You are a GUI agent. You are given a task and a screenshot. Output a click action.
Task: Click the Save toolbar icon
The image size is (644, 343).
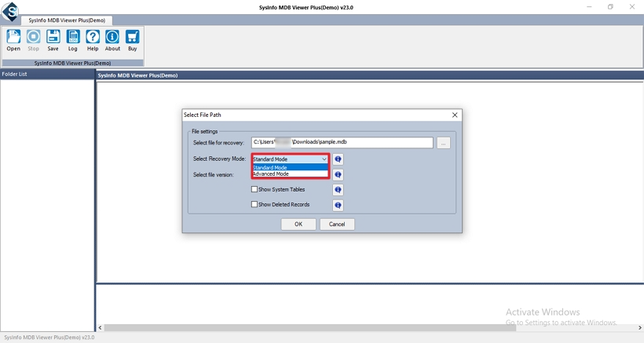coord(53,40)
